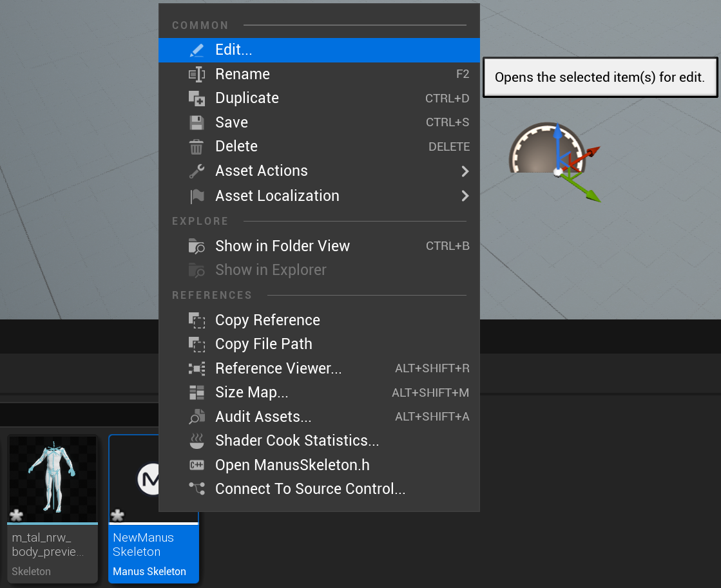Click the Duplicate icon in the menu
This screenshot has width=721, height=588.
point(197,99)
